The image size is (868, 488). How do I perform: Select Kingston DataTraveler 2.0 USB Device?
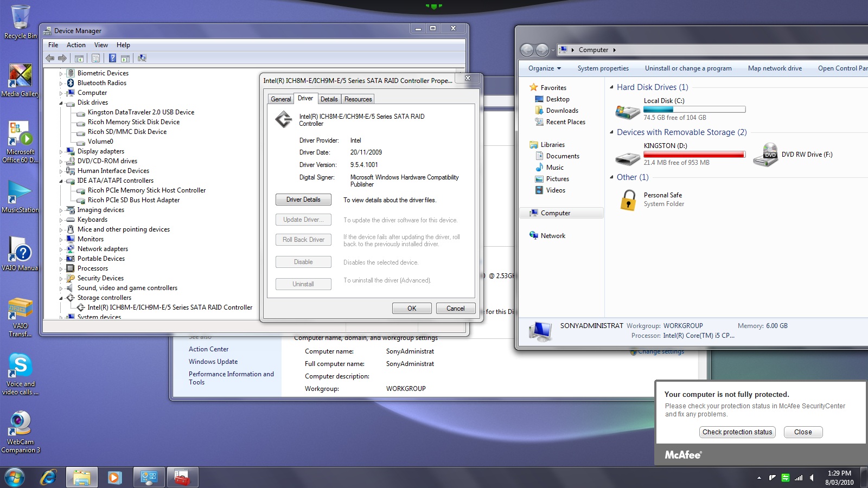click(141, 112)
